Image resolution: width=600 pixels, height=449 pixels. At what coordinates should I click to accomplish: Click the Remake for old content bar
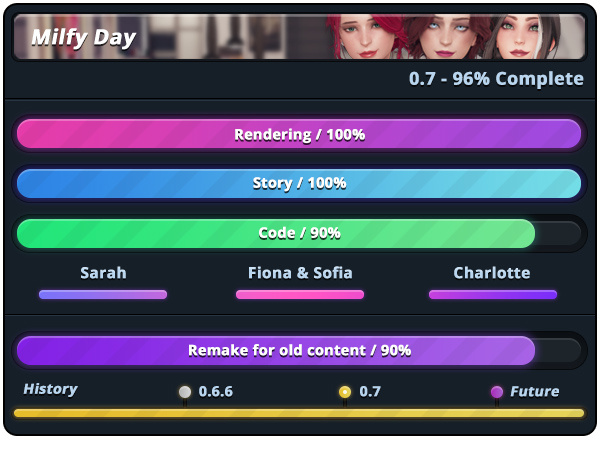tap(299, 350)
